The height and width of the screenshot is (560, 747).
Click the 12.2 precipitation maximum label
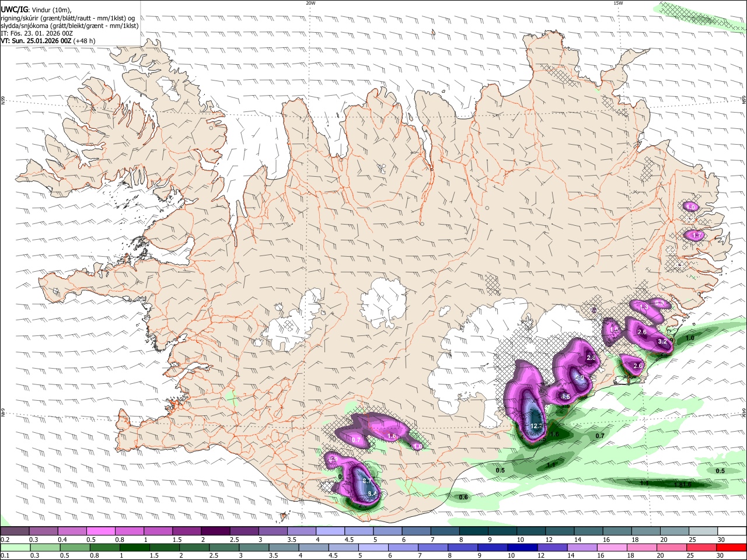[x=537, y=426]
